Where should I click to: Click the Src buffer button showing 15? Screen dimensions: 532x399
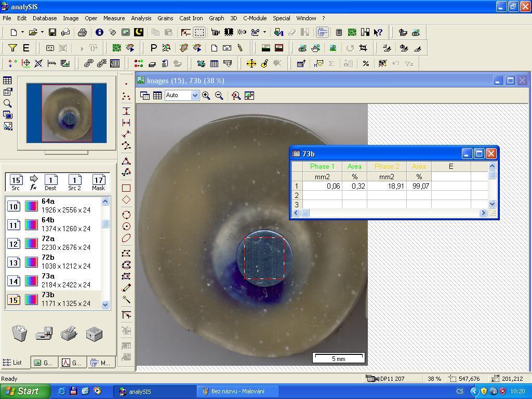(16, 182)
